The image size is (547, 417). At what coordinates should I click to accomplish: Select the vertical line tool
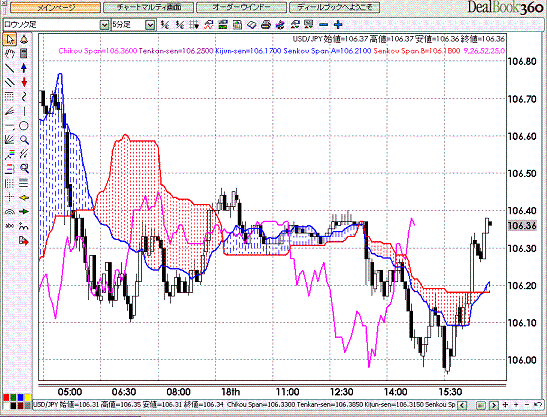pyautogui.click(x=24, y=111)
